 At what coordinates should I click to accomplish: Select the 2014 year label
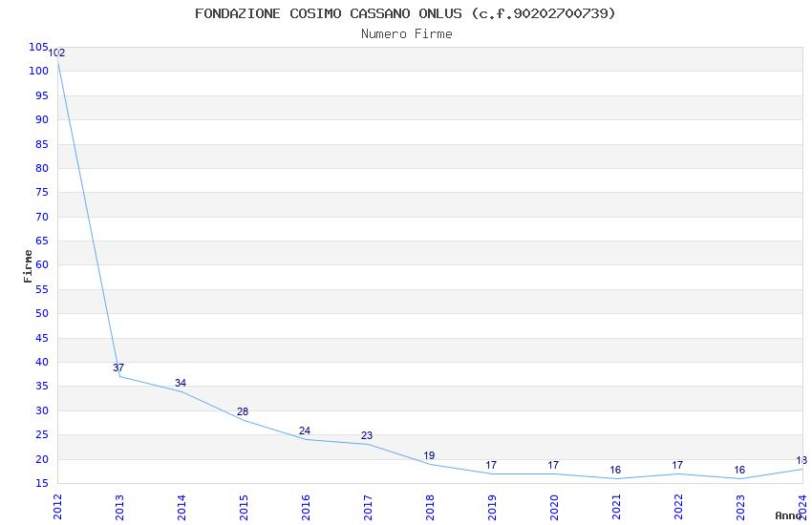pos(182,507)
